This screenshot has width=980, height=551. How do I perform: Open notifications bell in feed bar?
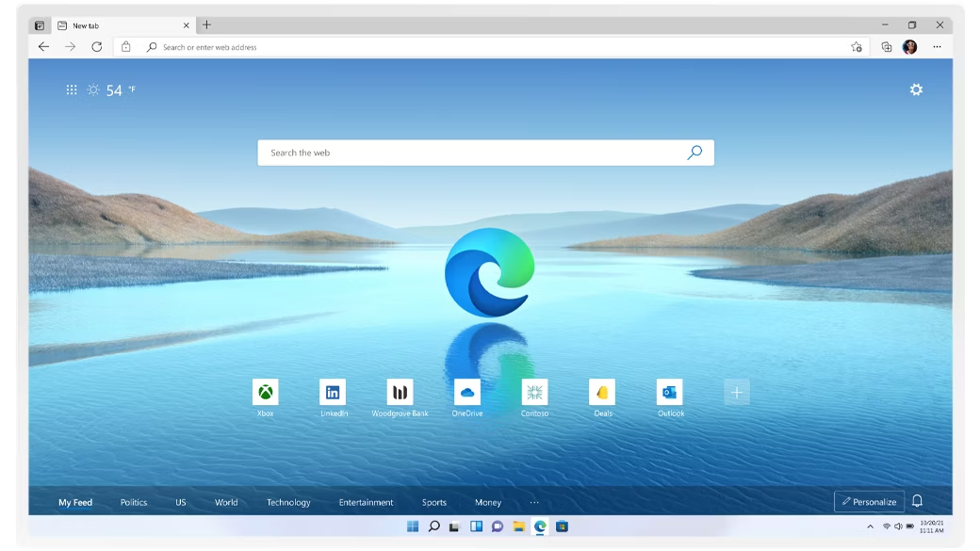click(917, 501)
